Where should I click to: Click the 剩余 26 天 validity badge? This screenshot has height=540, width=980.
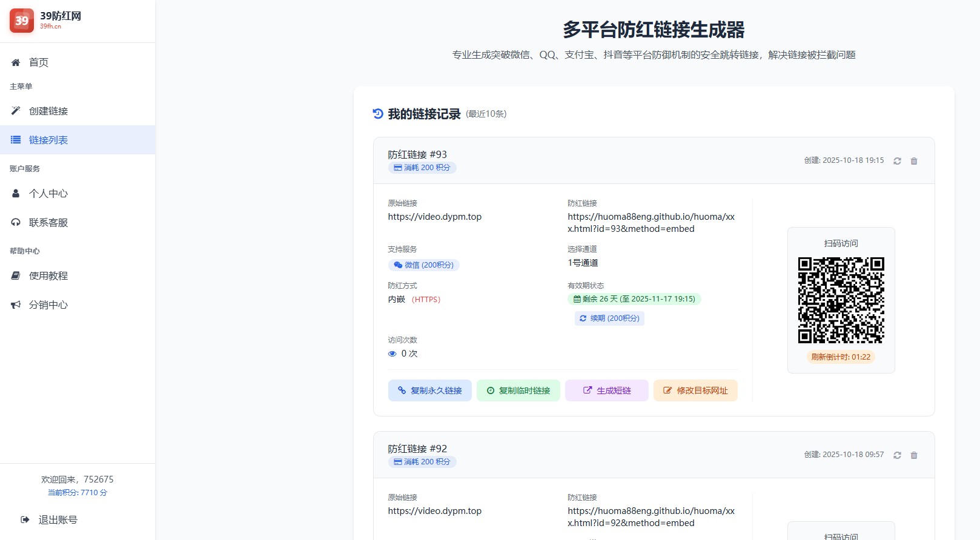[634, 299]
